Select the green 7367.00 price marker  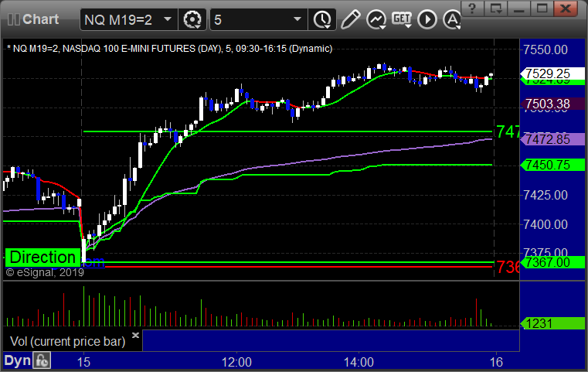coord(552,262)
